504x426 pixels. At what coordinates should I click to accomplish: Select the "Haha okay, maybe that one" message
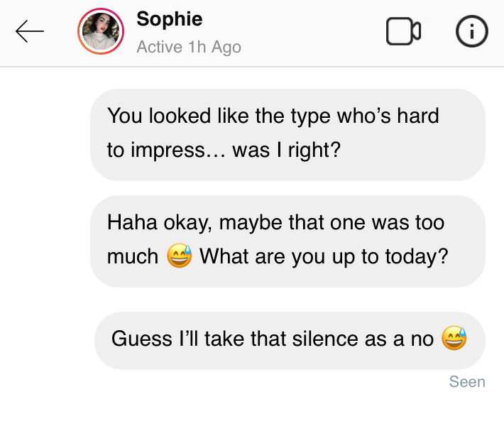[287, 241]
